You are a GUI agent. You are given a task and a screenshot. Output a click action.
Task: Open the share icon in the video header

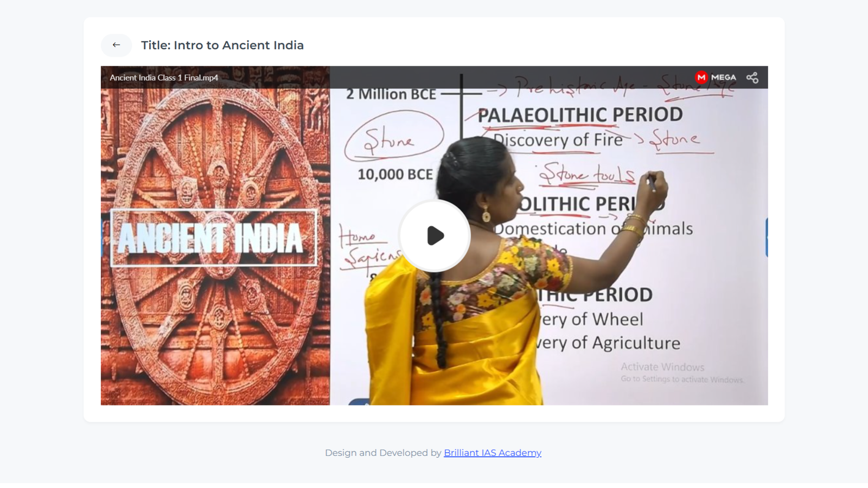[x=752, y=78]
